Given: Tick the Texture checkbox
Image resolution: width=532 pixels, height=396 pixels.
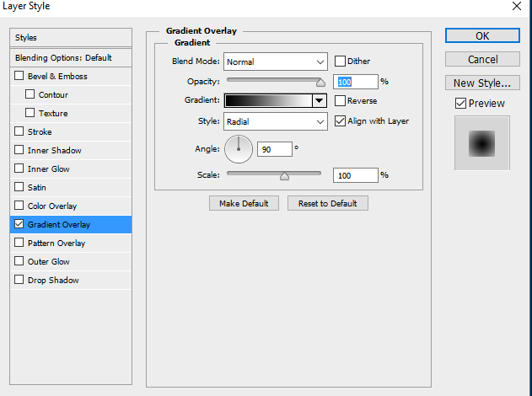Looking at the screenshot, I should click(30, 113).
